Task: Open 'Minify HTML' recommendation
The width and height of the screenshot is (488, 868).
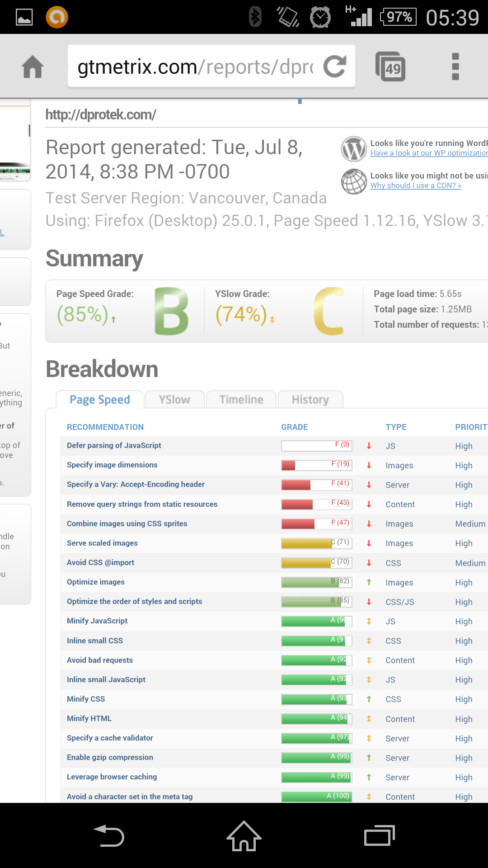Action: tap(89, 718)
